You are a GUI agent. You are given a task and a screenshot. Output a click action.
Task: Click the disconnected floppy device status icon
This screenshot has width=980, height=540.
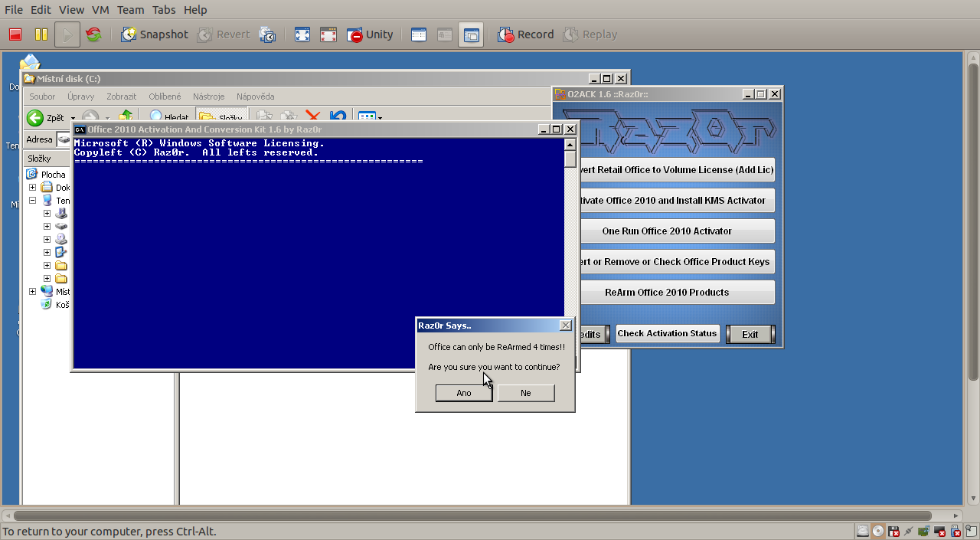(893, 531)
